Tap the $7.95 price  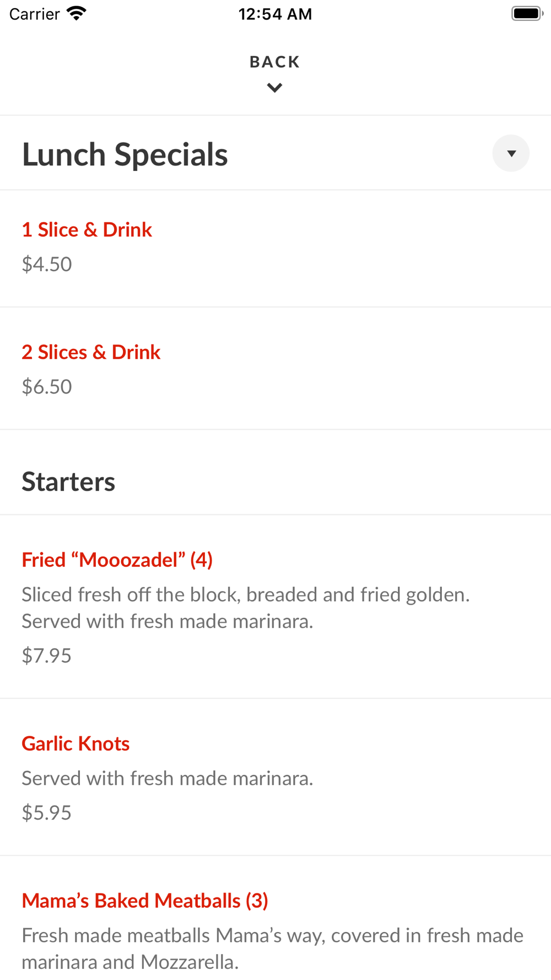coord(47,656)
